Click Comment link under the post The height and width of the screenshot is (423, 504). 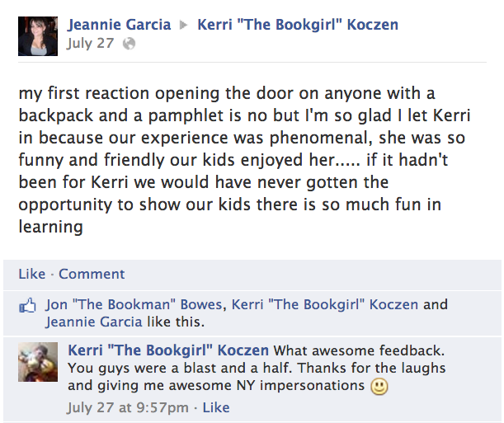click(92, 274)
